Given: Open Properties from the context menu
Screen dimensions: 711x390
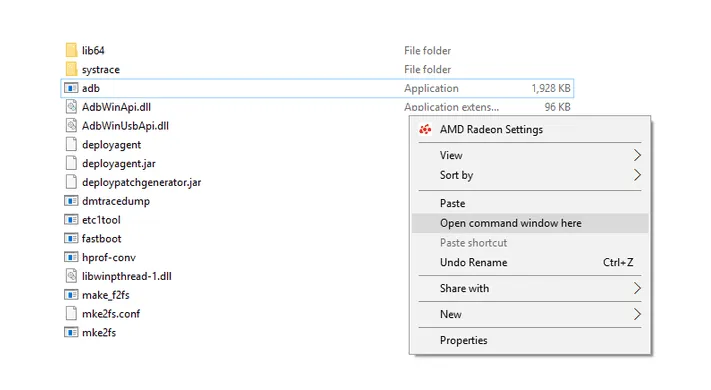Looking at the screenshot, I should pos(530,340).
